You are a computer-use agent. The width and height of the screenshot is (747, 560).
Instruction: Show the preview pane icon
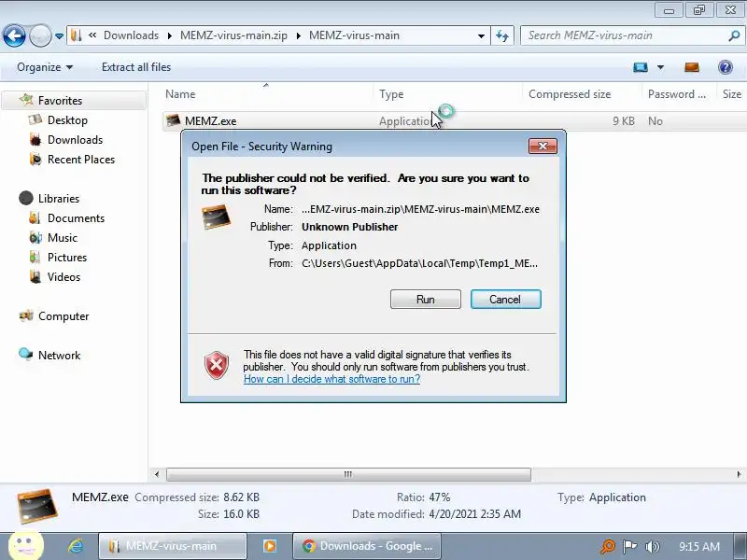tap(692, 67)
